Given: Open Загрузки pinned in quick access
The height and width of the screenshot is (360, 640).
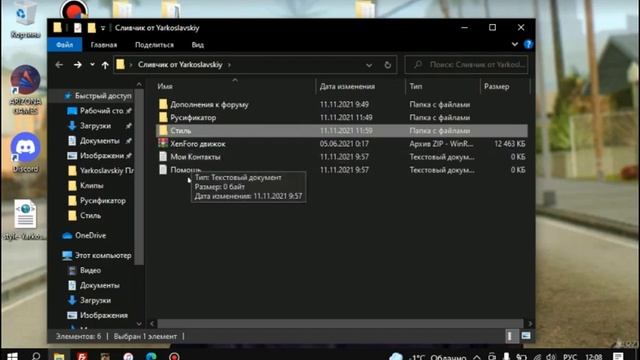Looking at the screenshot, I should click(x=96, y=126).
